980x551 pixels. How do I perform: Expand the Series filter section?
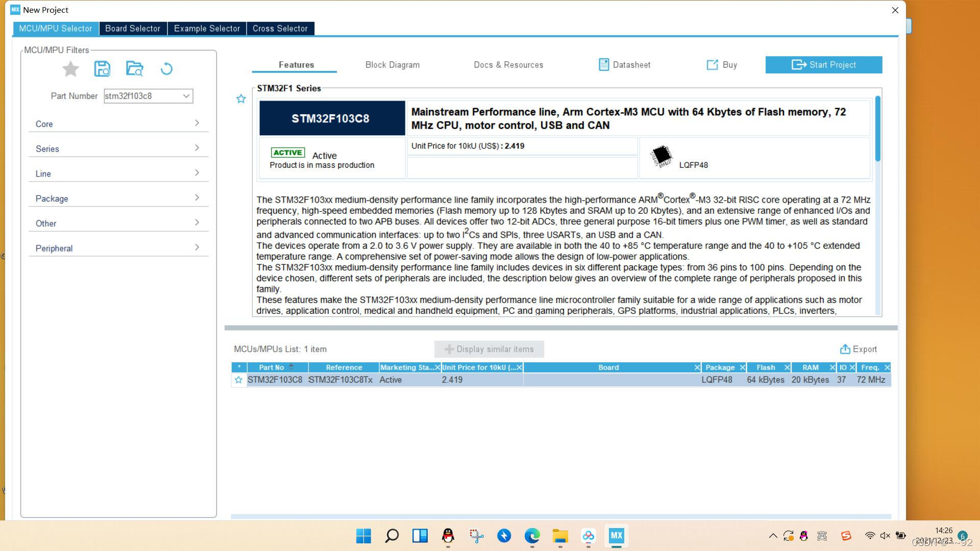[x=118, y=149]
